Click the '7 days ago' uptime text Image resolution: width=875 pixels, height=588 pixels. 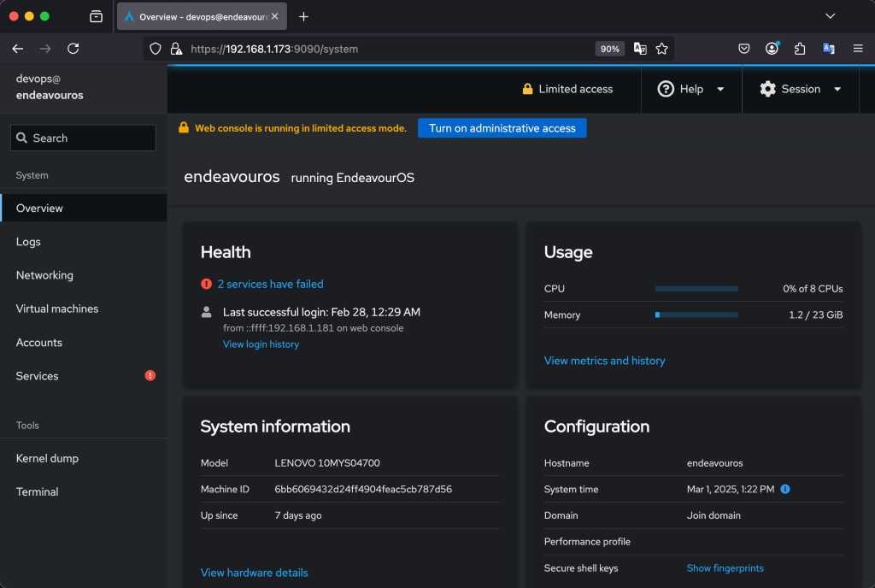tap(298, 515)
